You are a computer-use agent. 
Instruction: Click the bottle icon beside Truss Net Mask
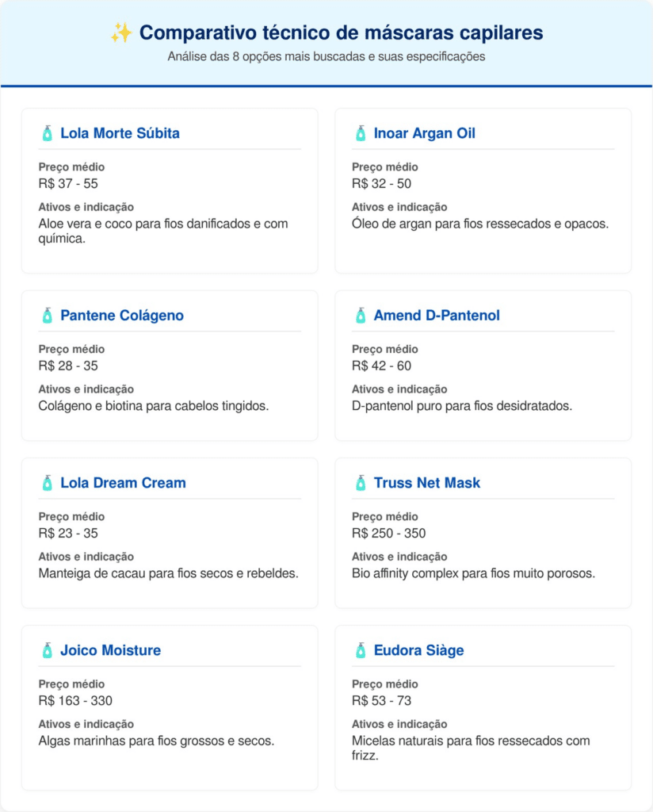(361, 483)
